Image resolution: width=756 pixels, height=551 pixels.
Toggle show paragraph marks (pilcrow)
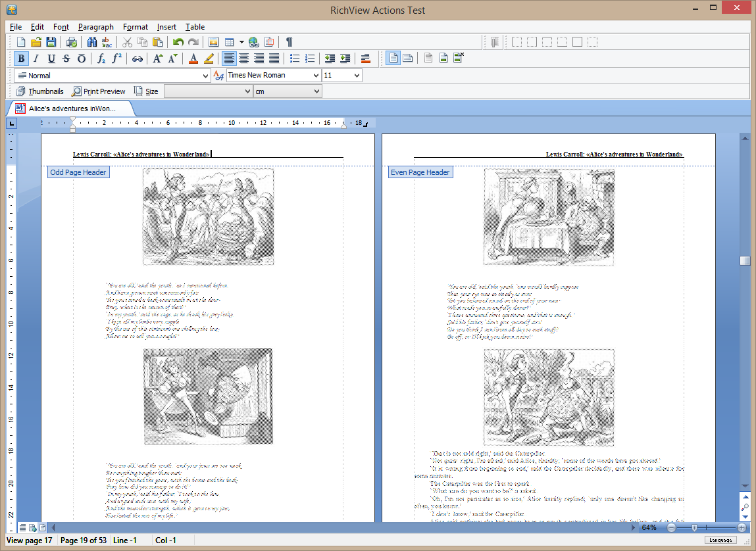pyautogui.click(x=290, y=42)
